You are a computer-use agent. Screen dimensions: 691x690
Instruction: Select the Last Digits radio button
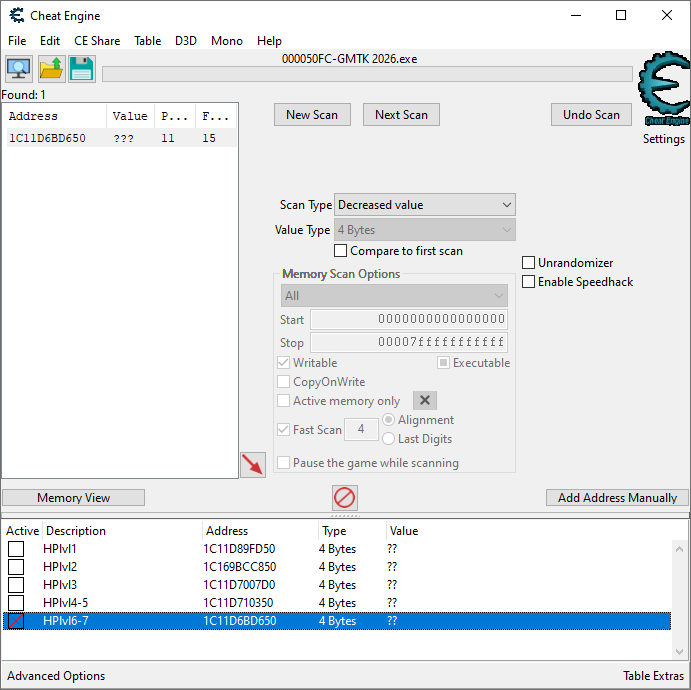[388, 439]
